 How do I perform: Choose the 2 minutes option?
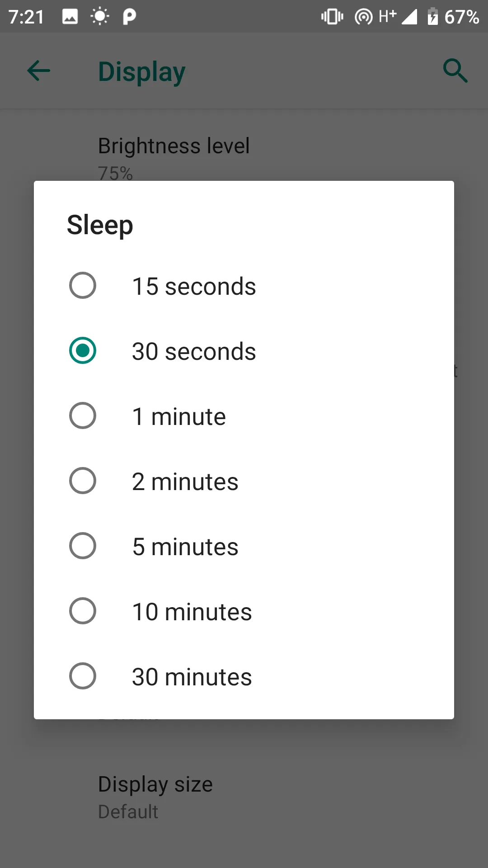[185, 481]
